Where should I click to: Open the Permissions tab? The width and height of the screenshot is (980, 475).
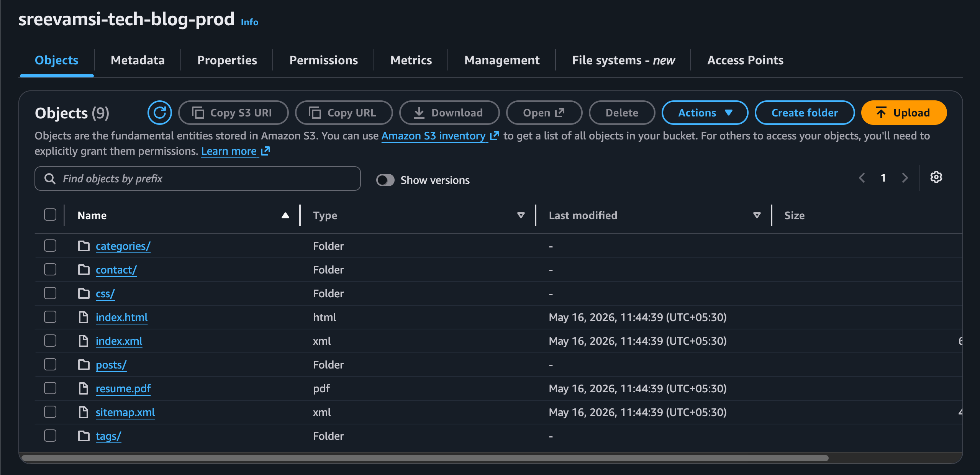(x=324, y=60)
